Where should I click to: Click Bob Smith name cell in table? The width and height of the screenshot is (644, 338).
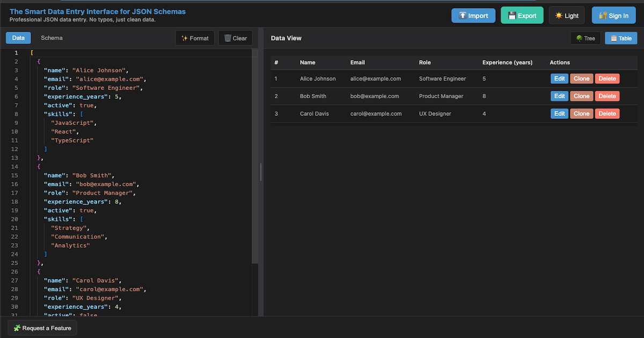coord(313,96)
